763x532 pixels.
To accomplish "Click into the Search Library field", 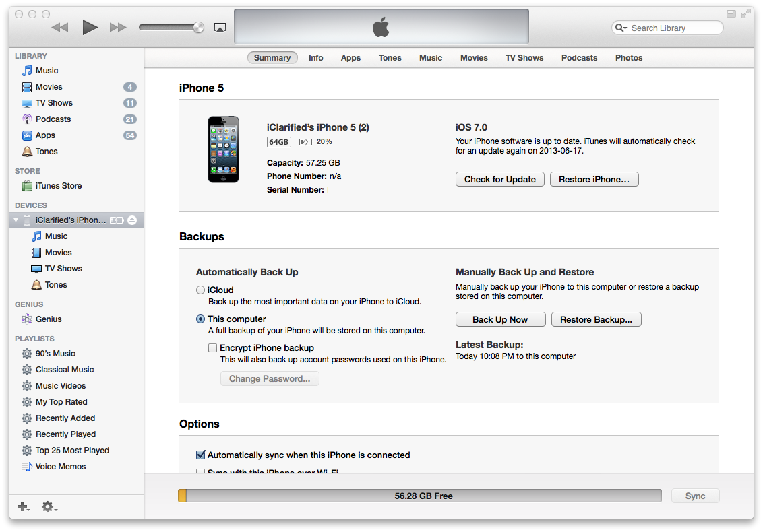I will click(x=667, y=28).
